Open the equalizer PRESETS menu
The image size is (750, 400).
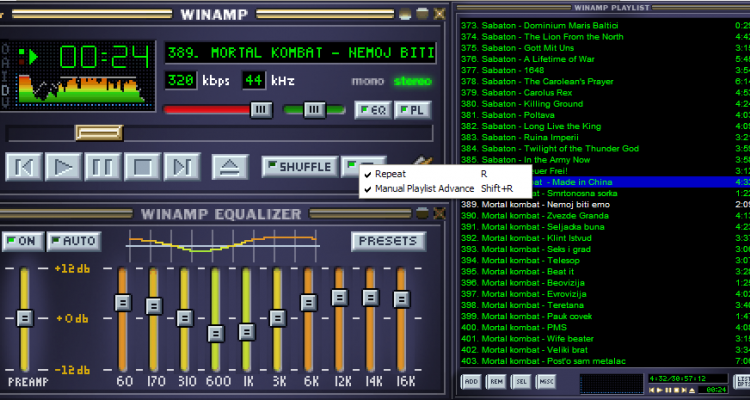pyautogui.click(x=388, y=241)
